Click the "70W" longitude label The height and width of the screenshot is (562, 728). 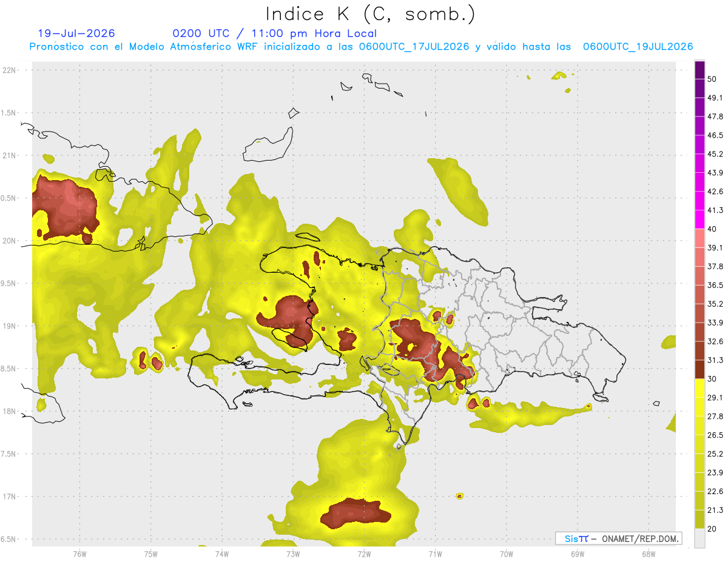pyautogui.click(x=507, y=554)
